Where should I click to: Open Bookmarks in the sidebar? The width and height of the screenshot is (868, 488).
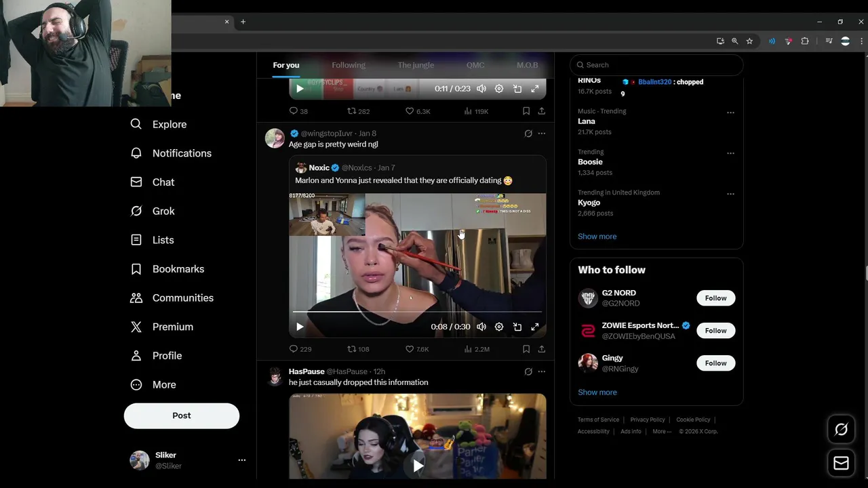coord(167,269)
